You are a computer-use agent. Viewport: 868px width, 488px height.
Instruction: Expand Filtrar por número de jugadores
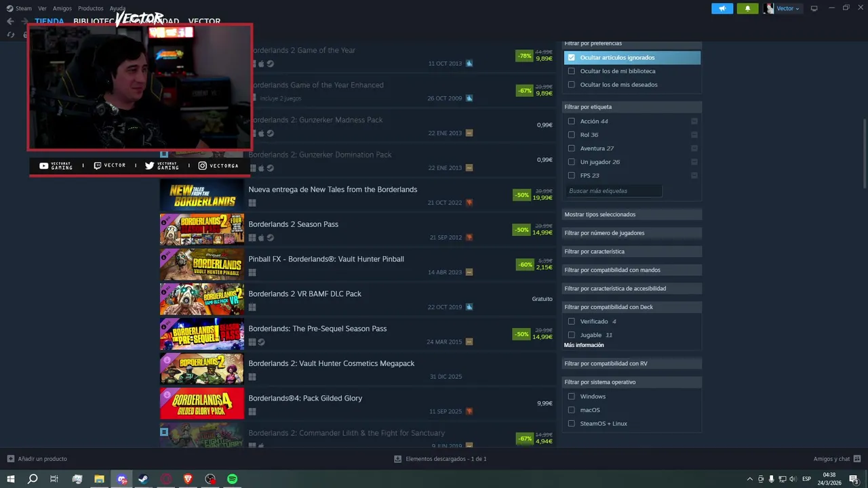point(632,233)
